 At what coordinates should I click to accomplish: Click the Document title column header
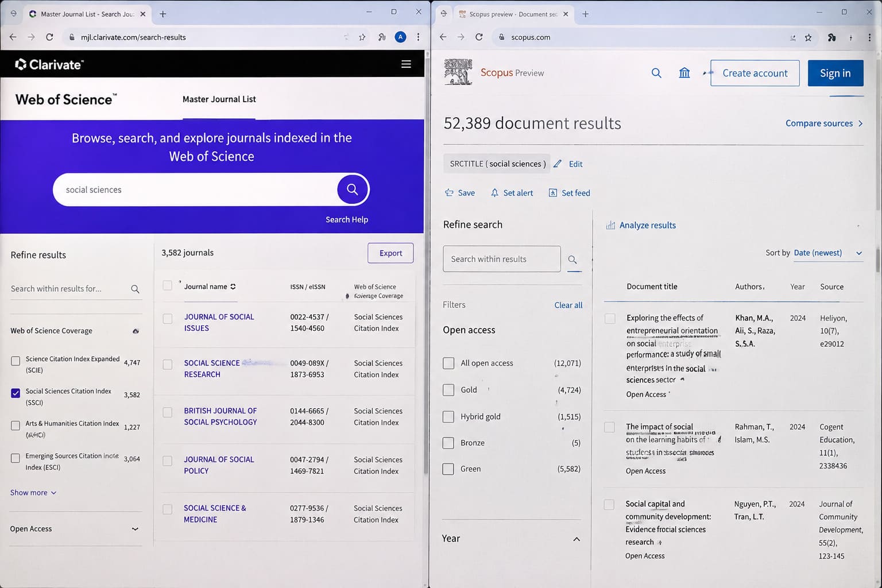coord(652,287)
